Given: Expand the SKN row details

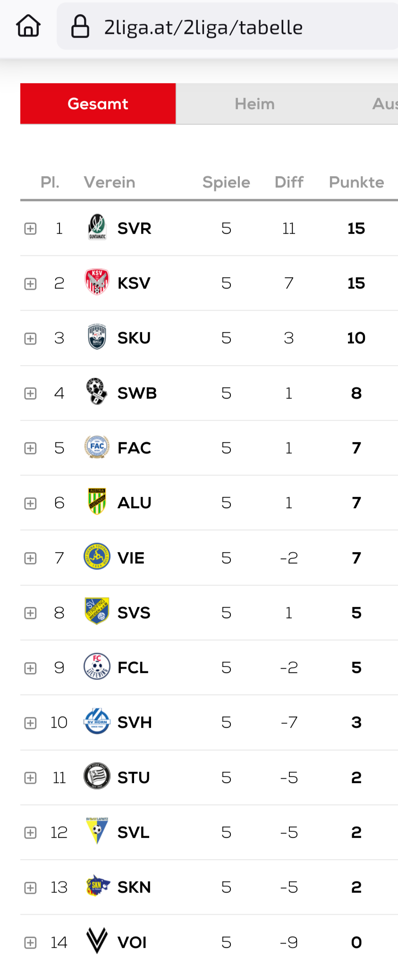Looking at the screenshot, I should pos(31,888).
